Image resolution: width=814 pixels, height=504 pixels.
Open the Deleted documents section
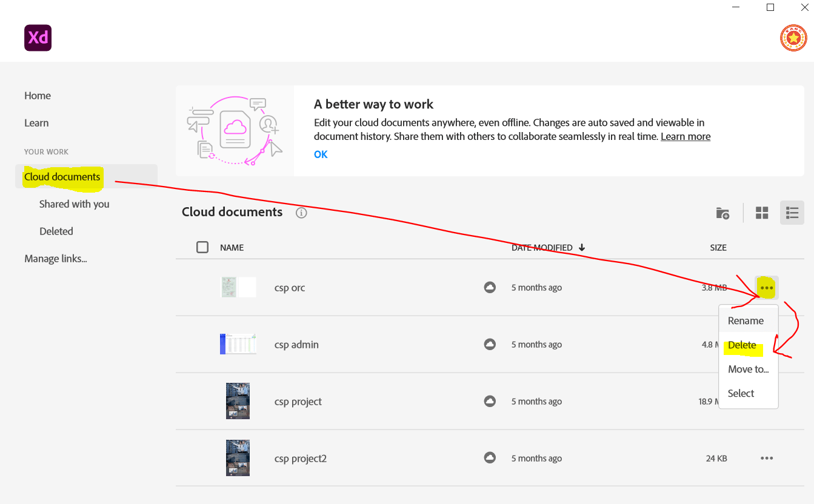click(56, 231)
